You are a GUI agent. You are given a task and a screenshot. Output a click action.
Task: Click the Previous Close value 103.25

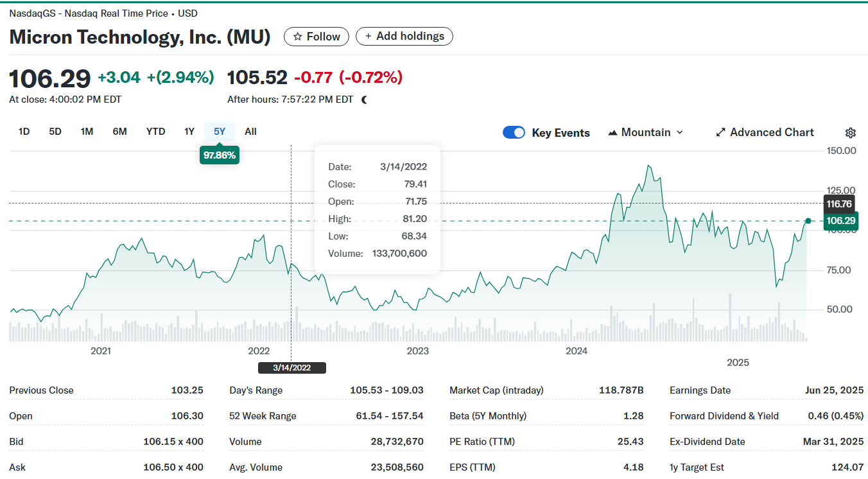click(187, 390)
